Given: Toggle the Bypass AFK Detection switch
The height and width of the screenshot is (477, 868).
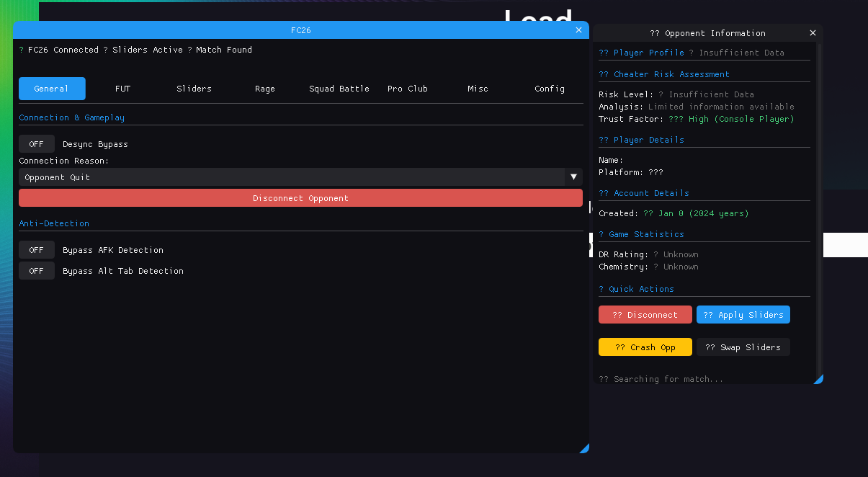Looking at the screenshot, I should (x=37, y=250).
